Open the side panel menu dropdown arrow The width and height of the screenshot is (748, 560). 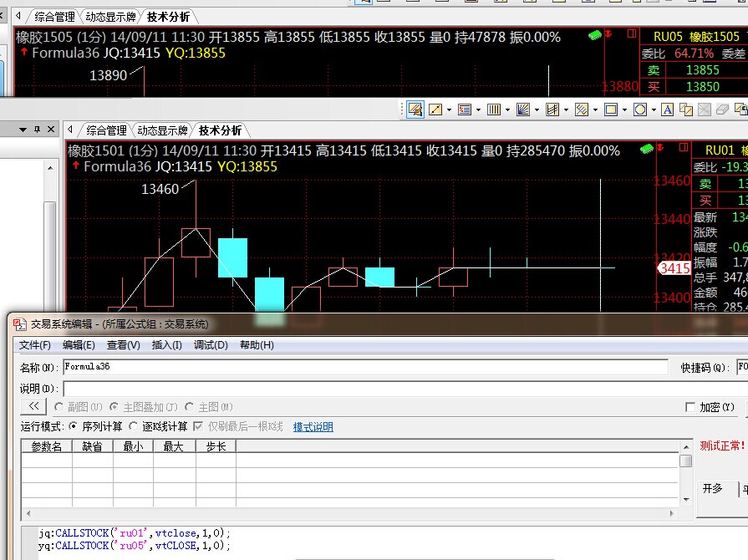23,130
